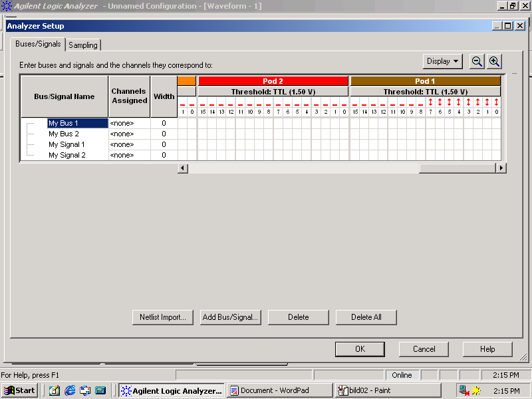Assign Pod 1 channel 7 to My Bus 1
The width and height of the screenshot is (532, 399).
pos(430,123)
